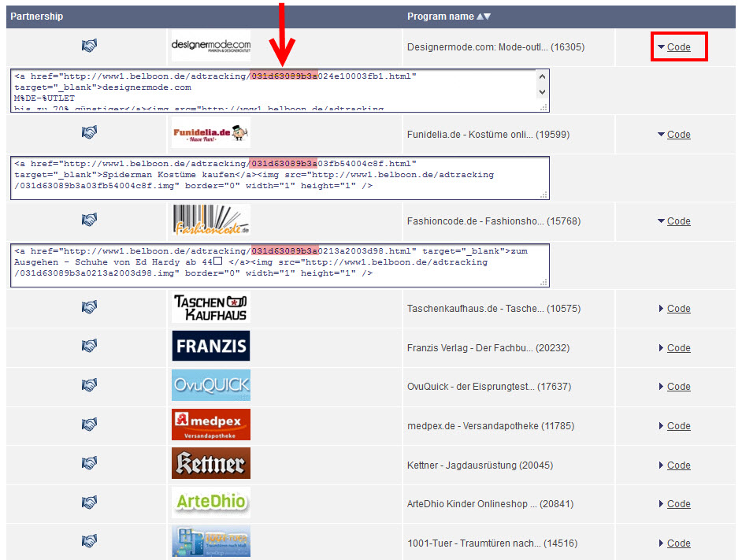Screen dimensions: 742x560
Task: Click expand arrow beside Taschenkaufhaus.de Code
Action: [x=661, y=309]
